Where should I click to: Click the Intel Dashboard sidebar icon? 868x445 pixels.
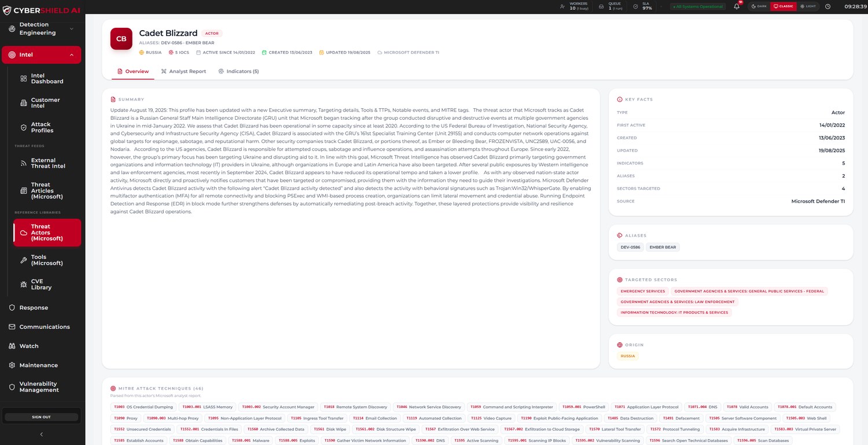click(x=24, y=78)
